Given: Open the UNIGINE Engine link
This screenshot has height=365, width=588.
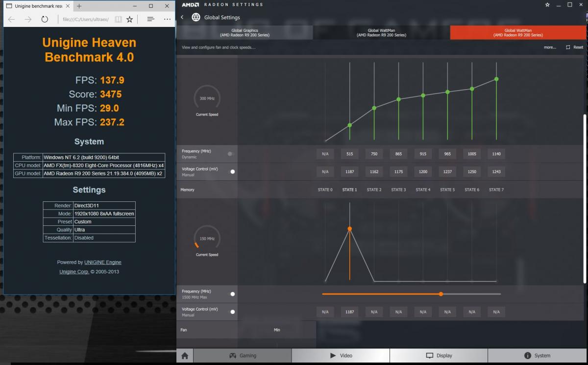Looking at the screenshot, I should [102, 262].
